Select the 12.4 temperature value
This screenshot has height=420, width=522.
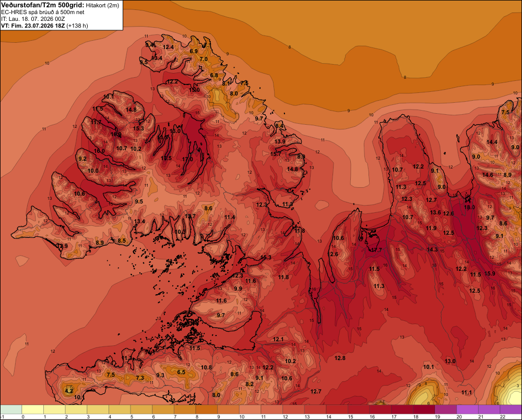168,47
